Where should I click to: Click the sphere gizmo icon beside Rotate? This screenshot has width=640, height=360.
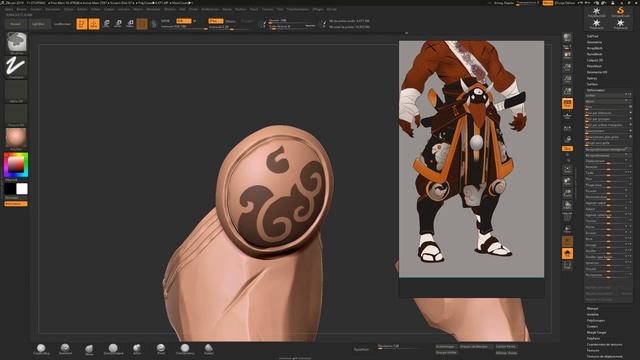pyautogui.click(x=142, y=24)
